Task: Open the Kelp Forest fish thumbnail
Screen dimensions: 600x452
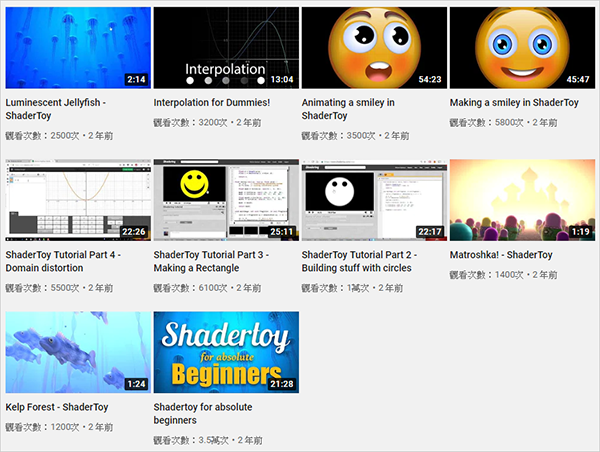Action: 78,352
